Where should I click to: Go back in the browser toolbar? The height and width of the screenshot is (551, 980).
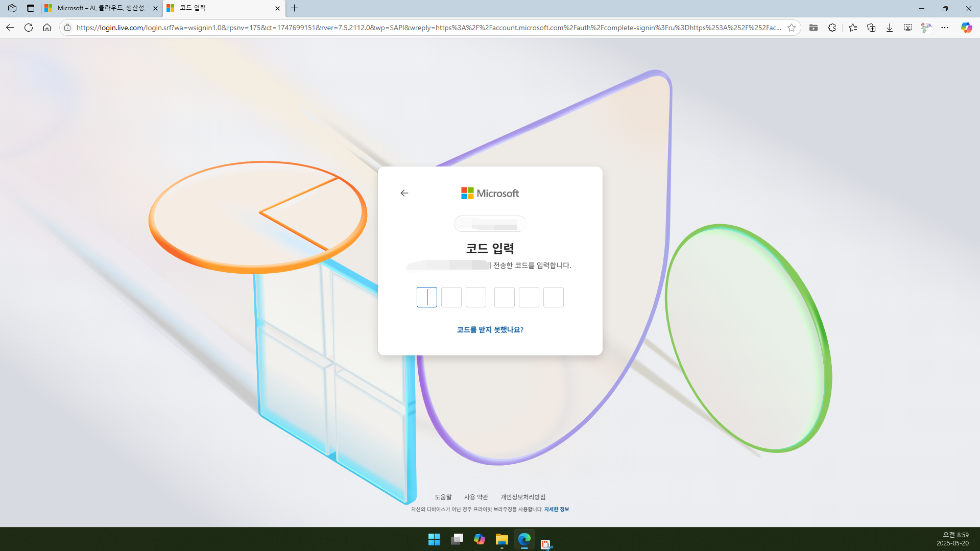coord(10,28)
